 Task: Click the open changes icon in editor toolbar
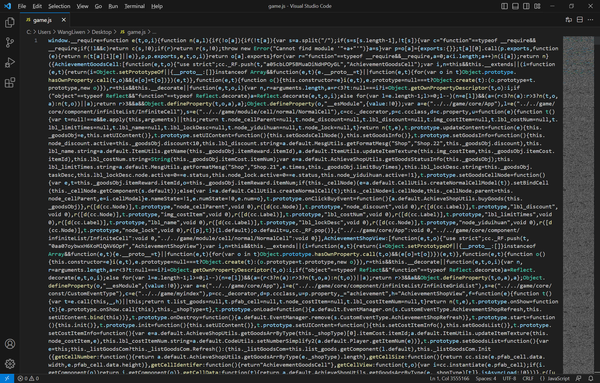click(569, 20)
